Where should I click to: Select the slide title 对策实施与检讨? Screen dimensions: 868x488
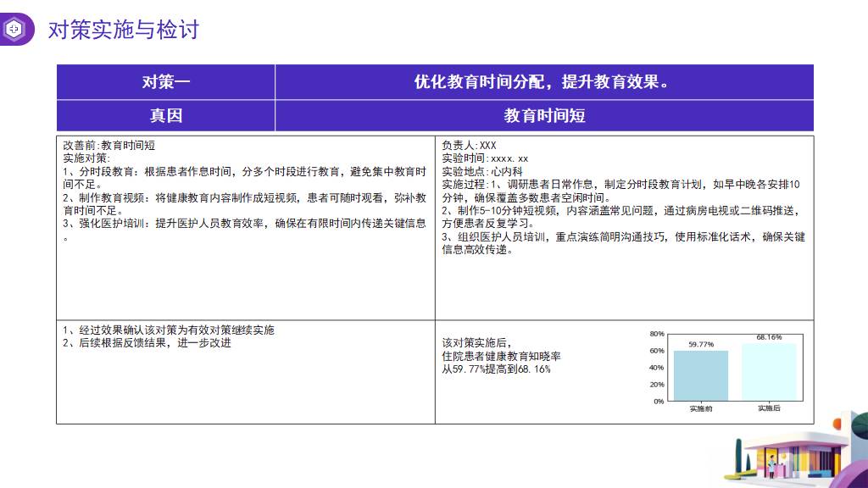[124, 30]
